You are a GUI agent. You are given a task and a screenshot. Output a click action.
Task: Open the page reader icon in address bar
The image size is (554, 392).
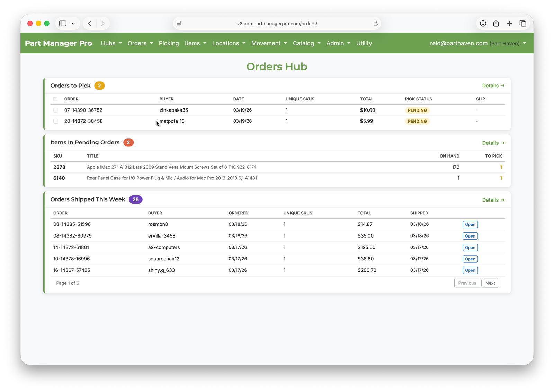click(179, 24)
